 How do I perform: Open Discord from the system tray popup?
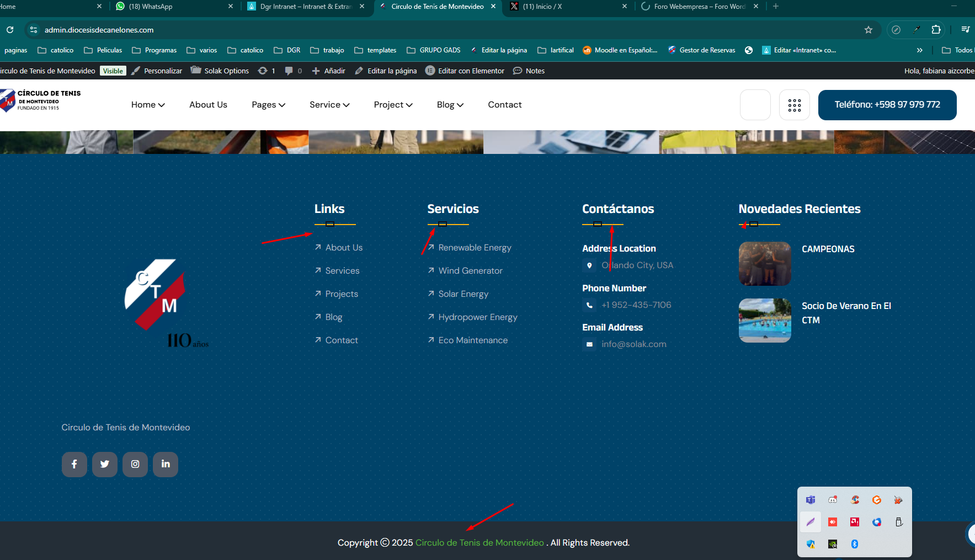[832, 500]
